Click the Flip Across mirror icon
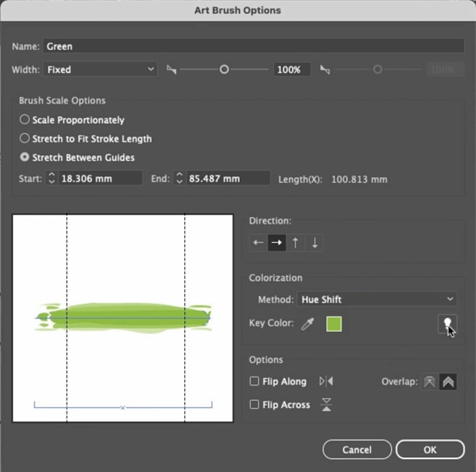This screenshot has width=476, height=472. click(326, 405)
